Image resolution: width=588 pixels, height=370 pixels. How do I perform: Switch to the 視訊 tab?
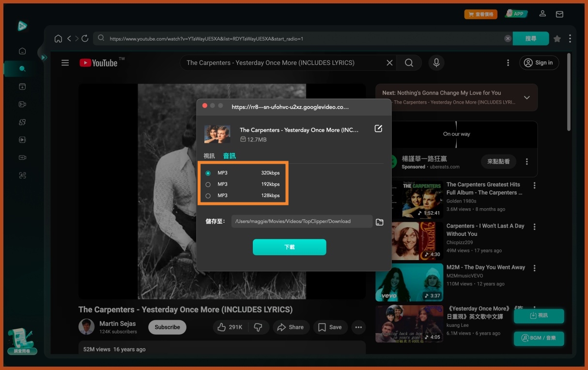209,156
